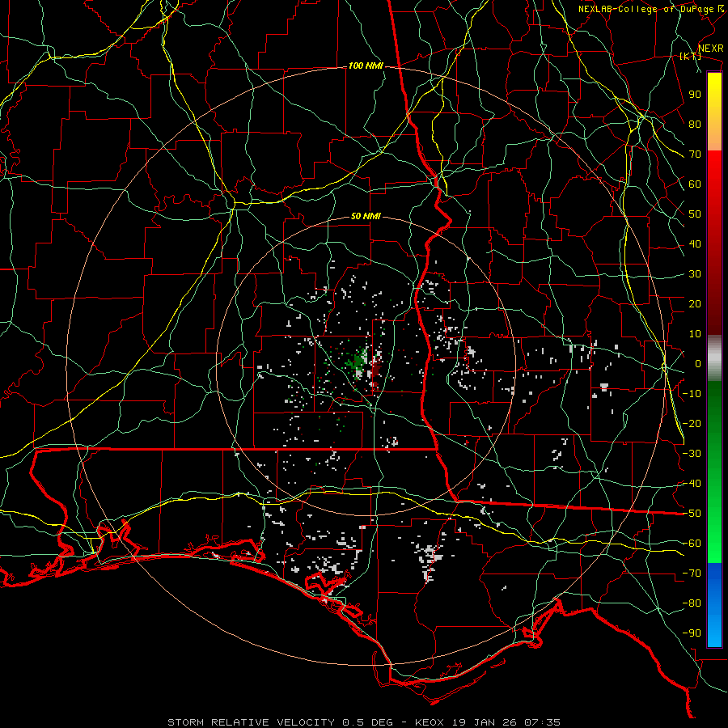
Task: Select the 10 value on velocity scale
Action: click(x=695, y=334)
